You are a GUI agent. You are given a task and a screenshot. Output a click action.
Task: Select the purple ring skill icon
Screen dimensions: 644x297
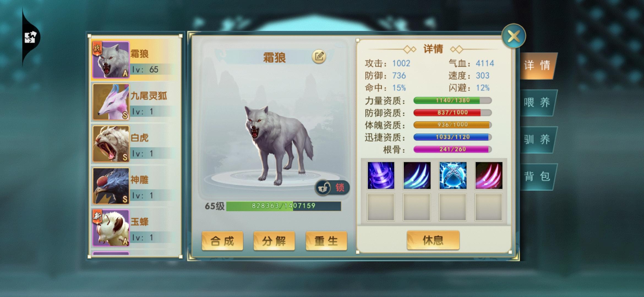381,175
